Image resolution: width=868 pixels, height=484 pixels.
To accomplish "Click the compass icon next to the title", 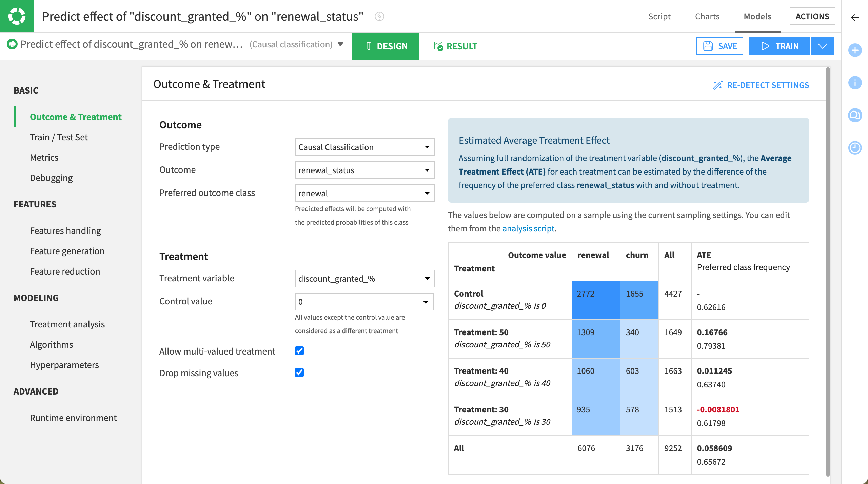I will click(x=379, y=16).
